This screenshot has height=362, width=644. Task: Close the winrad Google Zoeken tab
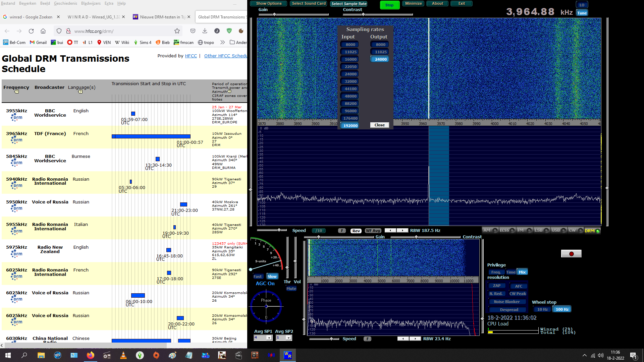[58, 17]
